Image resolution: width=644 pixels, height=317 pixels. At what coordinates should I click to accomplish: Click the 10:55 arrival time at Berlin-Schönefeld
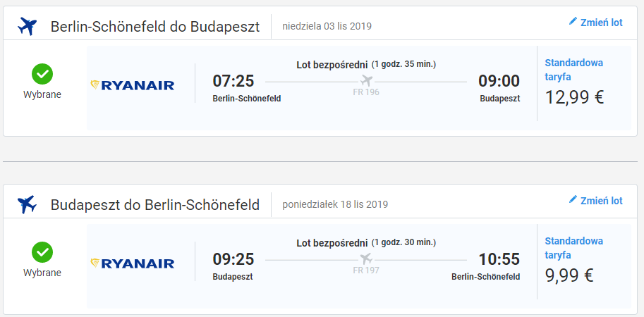tap(499, 259)
